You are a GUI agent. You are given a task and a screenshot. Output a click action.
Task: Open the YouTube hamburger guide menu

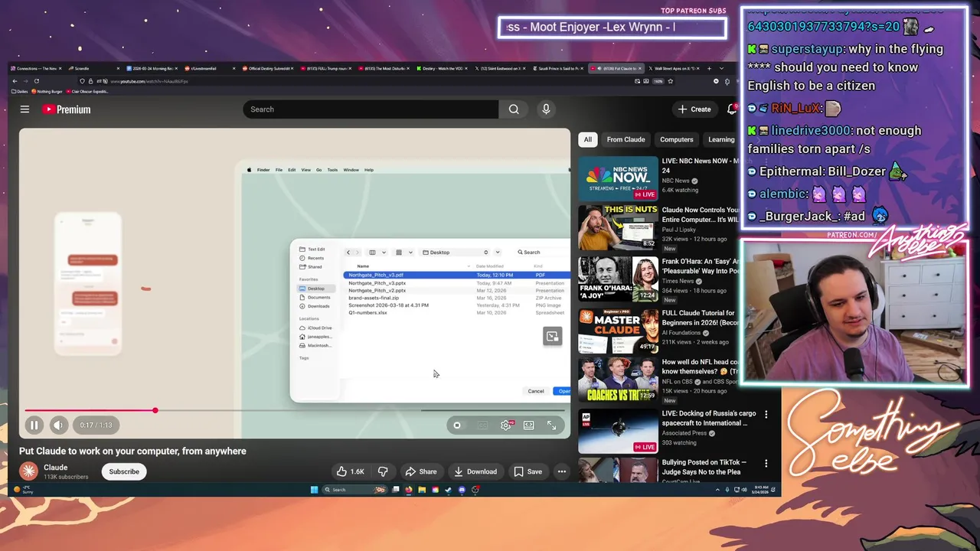(24, 109)
